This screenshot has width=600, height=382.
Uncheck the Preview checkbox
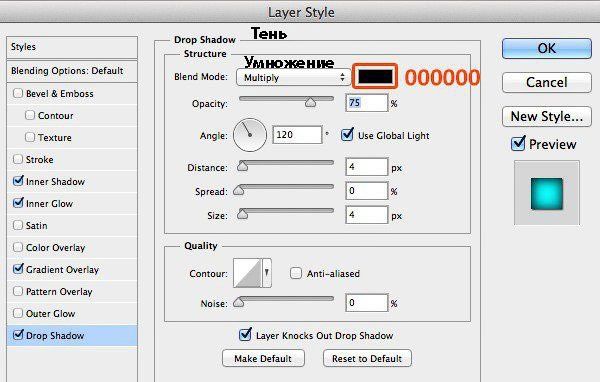click(x=518, y=144)
